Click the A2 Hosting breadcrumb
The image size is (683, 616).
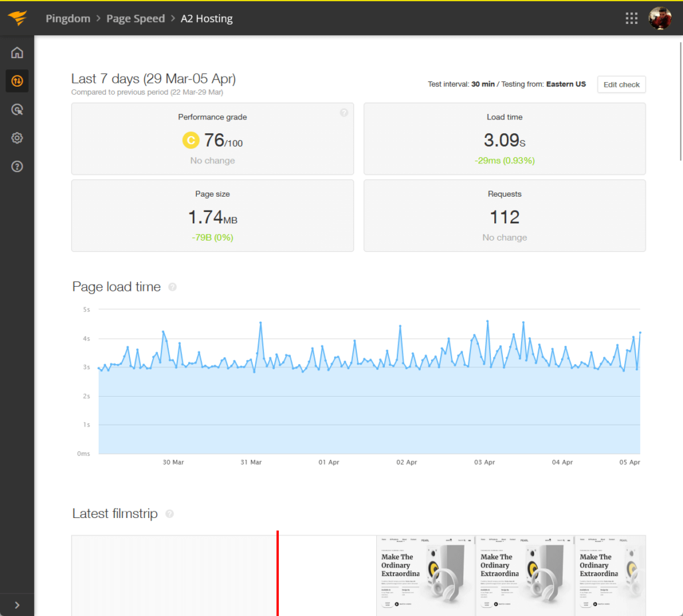(x=207, y=18)
